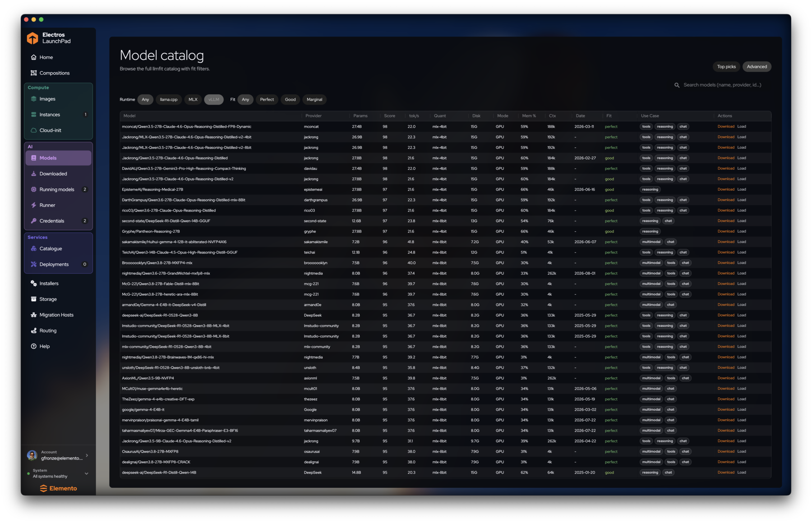Viewport: 812px width, 523px height.
Task: Open Catalogue services icon
Action: pyautogui.click(x=33, y=248)
